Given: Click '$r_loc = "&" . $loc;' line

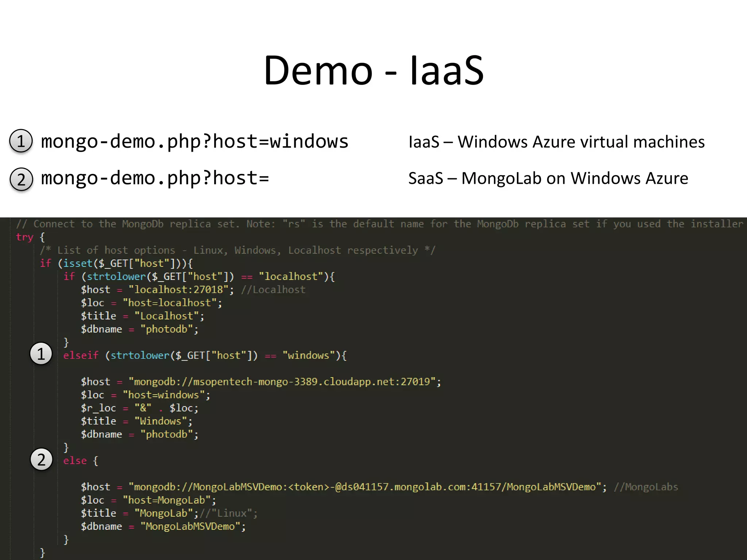Looking at the screenshot, I should [140, 408].
